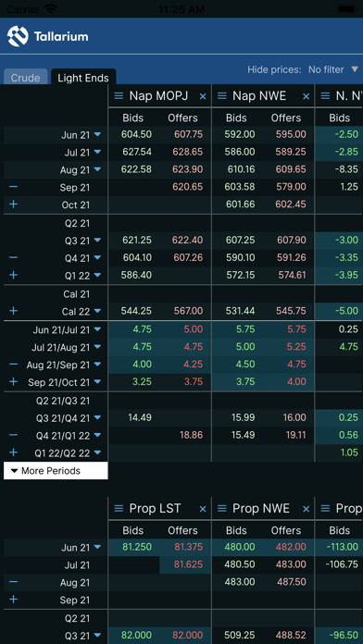Expand the Jun 21 row dropdown arrow
This screenshot has height=644, width=363.
click(97, 134)
